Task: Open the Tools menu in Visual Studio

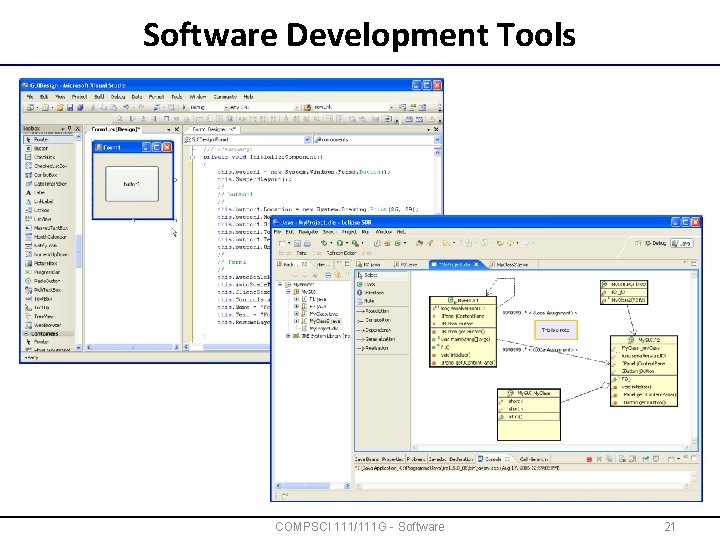Action: pyautogui.click(x=177, y=97)
